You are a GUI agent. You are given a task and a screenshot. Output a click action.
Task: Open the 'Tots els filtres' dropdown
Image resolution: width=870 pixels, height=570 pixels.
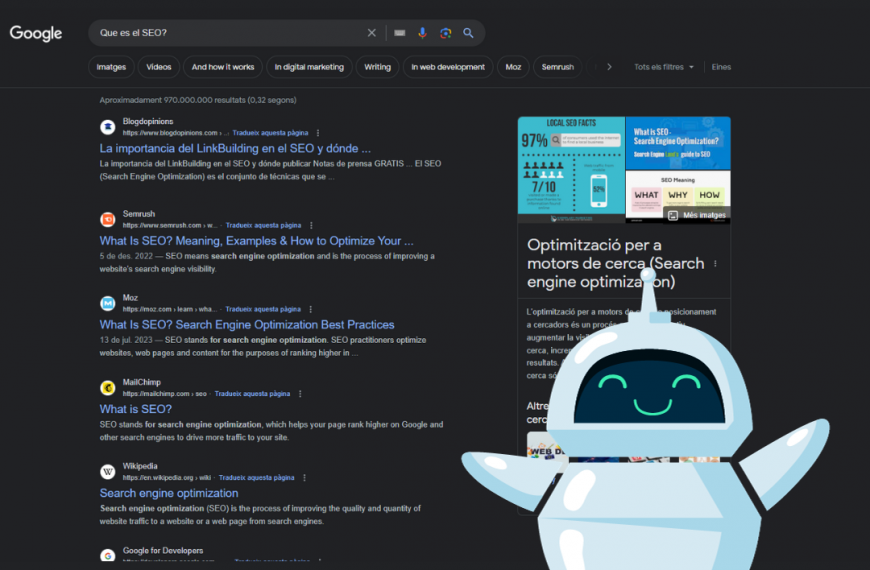tap(664, 67)
